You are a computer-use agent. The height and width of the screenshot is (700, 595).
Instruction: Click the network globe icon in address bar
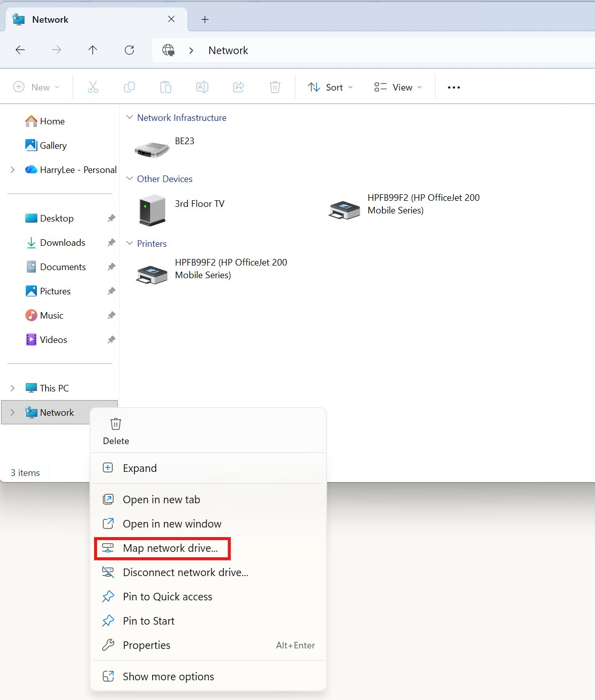click(168, 50)
